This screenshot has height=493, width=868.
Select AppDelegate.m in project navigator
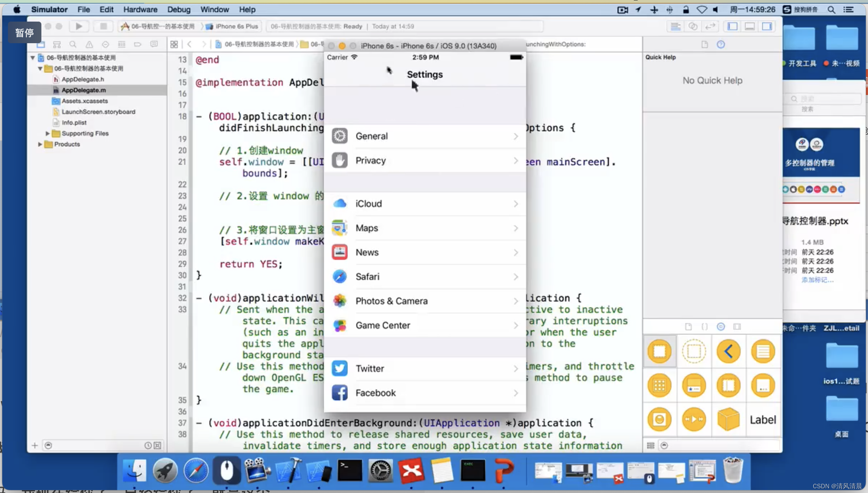click(x=83, y=90)
